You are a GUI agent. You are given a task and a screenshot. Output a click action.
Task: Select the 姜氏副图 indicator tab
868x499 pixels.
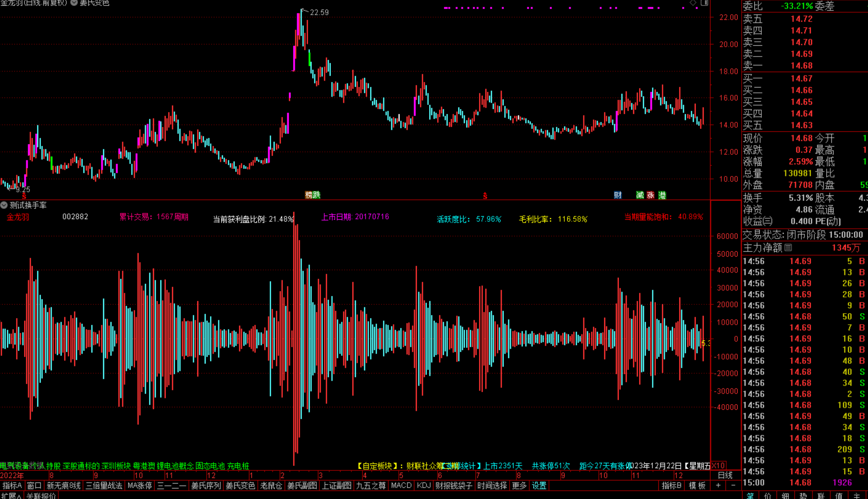302,486
